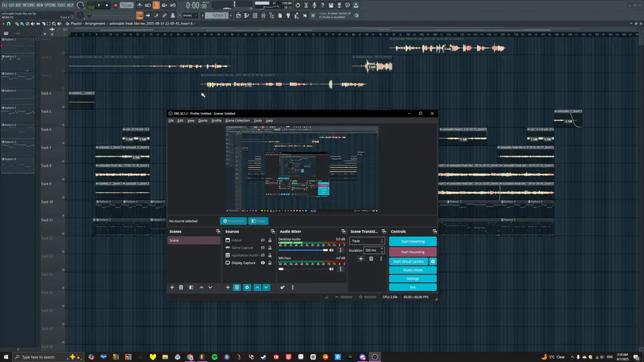Click Properties button above Scenes dock
This screenshot has width=644, height=362.
[233, 221]
